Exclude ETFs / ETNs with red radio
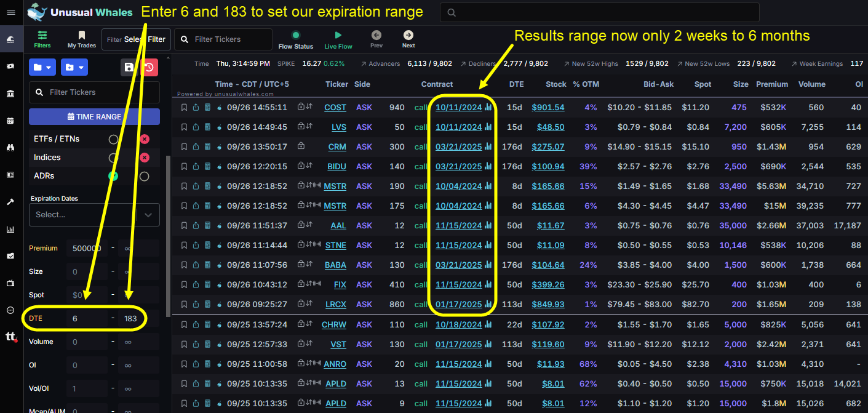Screen dimensions: 868x413 (x=145, y=139)
